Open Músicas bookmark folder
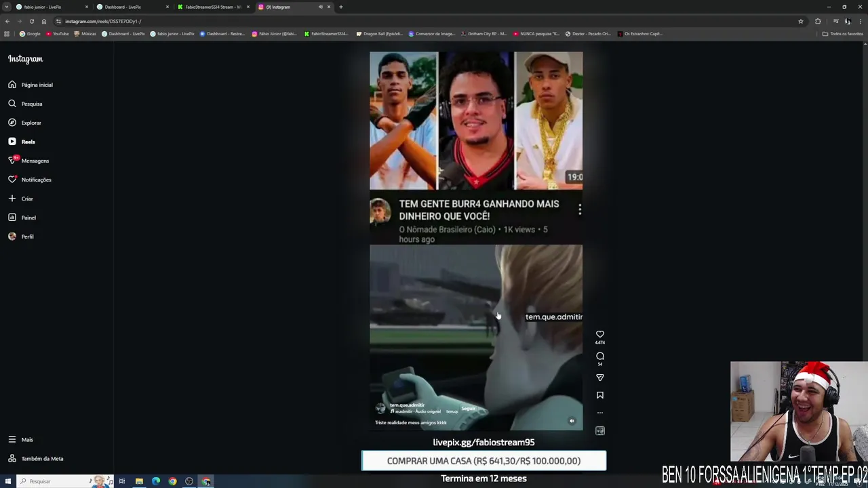The width and height of the screenshot is (868, 488). coord(85,34)
